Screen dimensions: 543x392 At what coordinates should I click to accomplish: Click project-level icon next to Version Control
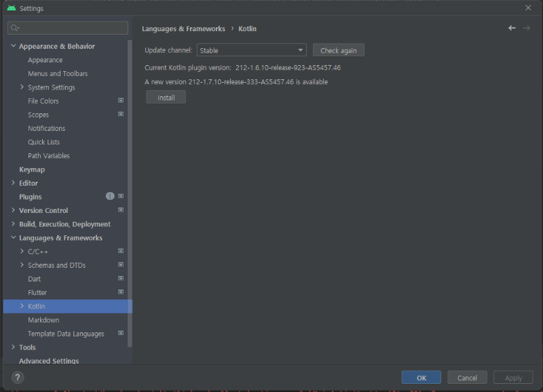pyautogui.click(x=121, y=210)
